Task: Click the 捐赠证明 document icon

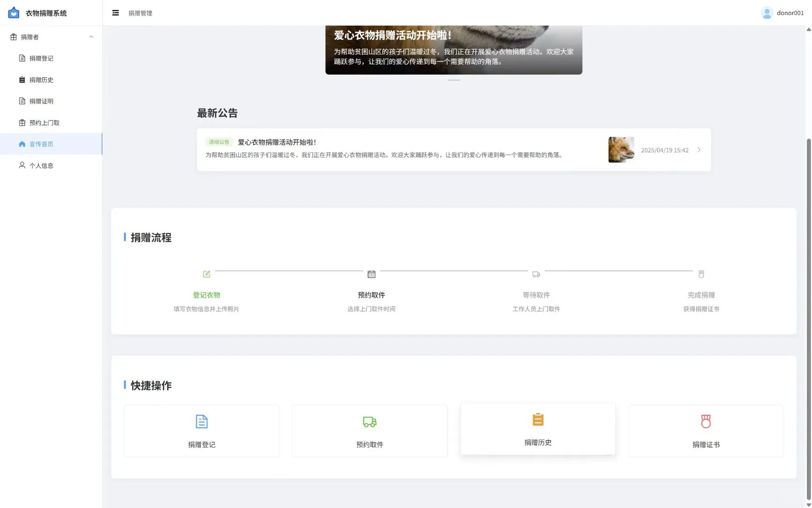Action: (22, 101)
